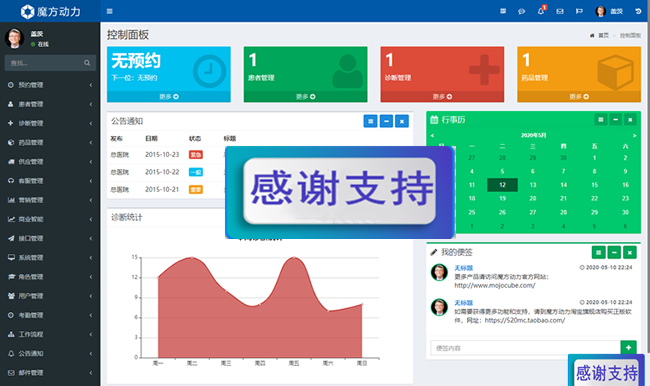Open the 公告通知 sidebar menu item
Screen dimensions: 650x386
[50, 354]
